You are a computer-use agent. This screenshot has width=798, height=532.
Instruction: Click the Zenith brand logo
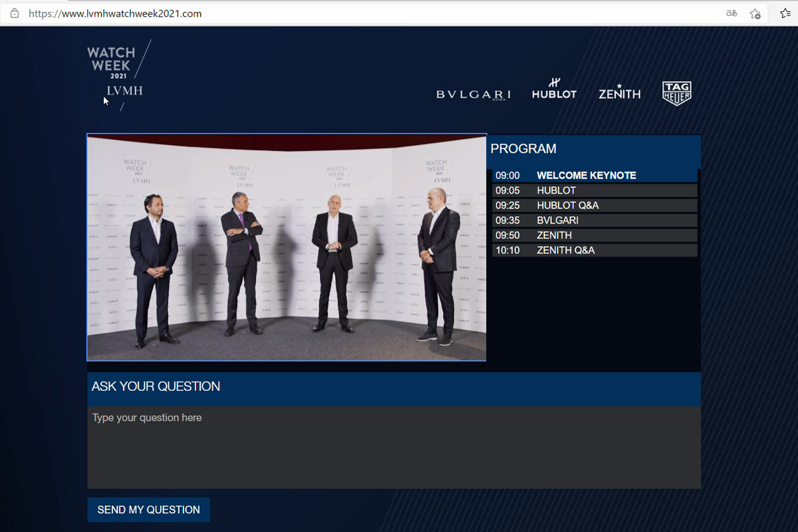tap(619, 92)
